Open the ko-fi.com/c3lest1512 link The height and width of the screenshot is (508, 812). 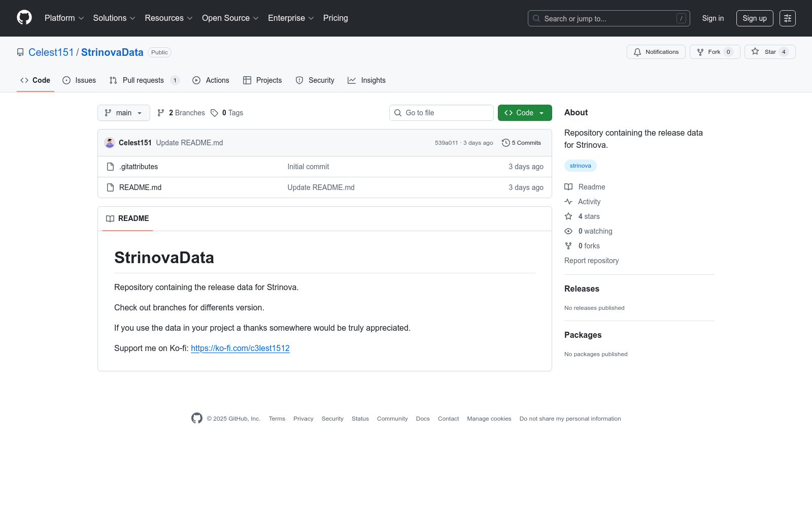click(x=240, y=348)
